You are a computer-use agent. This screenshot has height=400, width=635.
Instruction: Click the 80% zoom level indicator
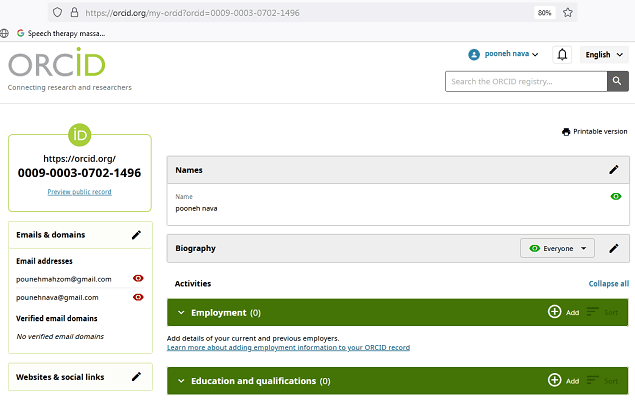point(544,13)
